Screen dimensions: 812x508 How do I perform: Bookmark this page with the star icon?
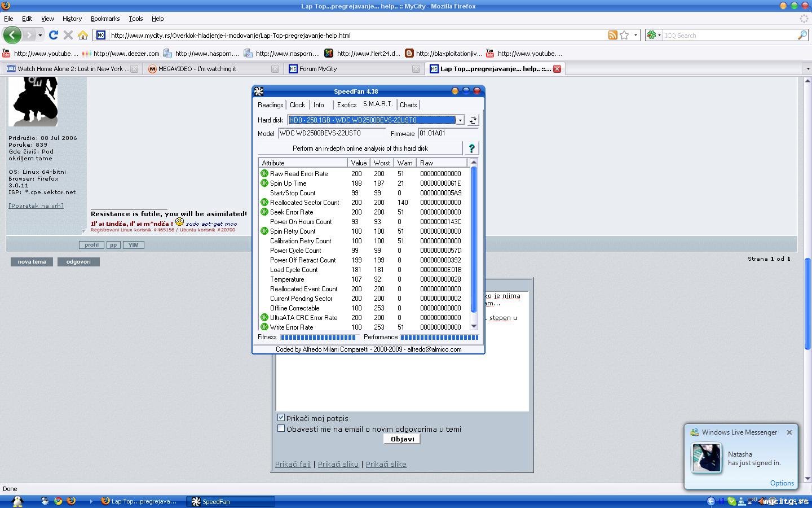[x=624, y=35]
